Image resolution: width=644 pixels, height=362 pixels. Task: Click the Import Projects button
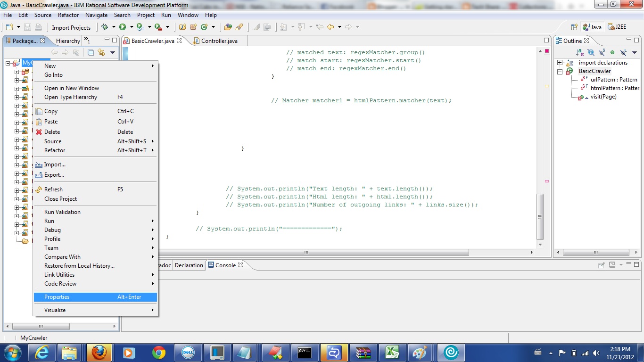[x=72, y=27]
